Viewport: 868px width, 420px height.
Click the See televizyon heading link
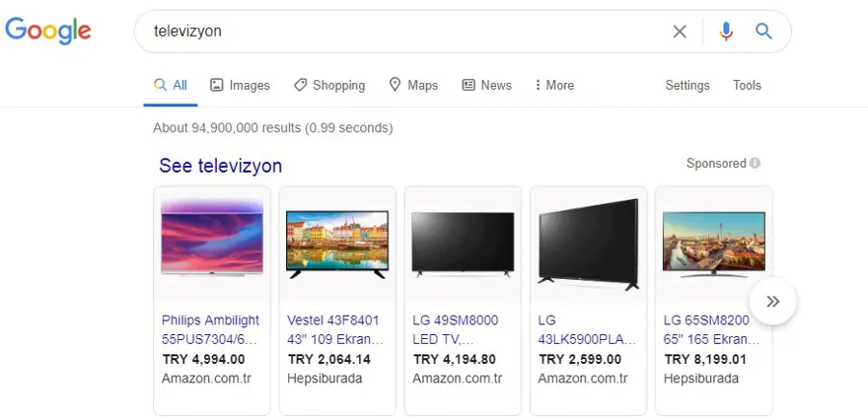(x=220, y=166)
